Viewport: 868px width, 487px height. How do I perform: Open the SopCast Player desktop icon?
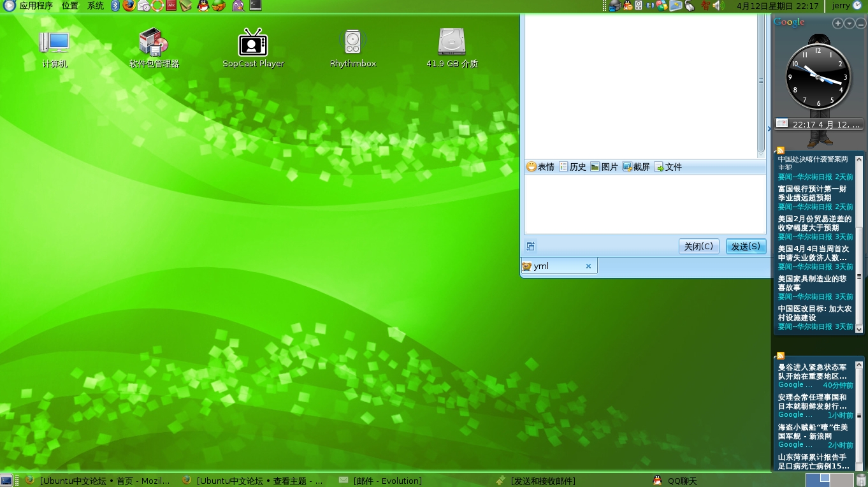[253, 48]
